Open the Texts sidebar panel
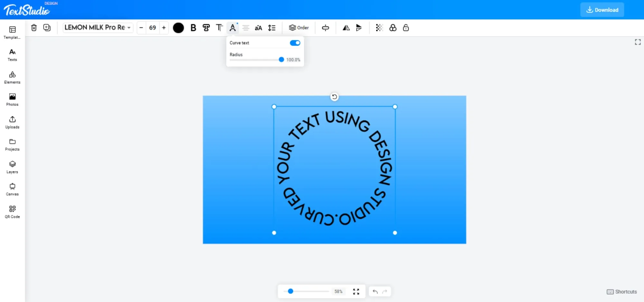This screenshot has height=302, width=644. 12,55
